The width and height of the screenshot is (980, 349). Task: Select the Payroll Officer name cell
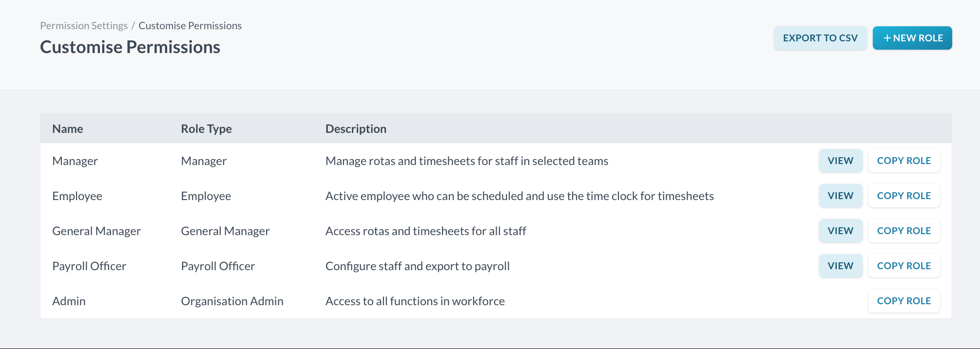(x=89, y=266)
